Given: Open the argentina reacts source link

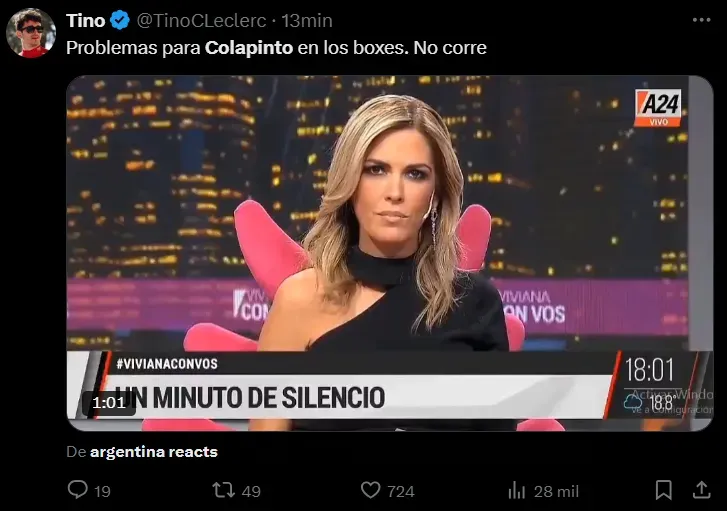Looking at the screenshot, I should pos(153,452).
